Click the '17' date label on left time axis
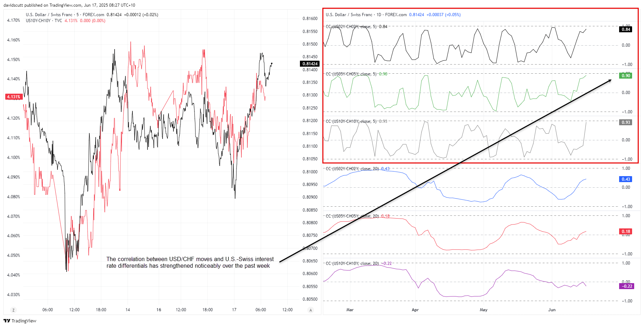Screen dimensions: 644x327 pyautogui.click(x=234, y=310)
